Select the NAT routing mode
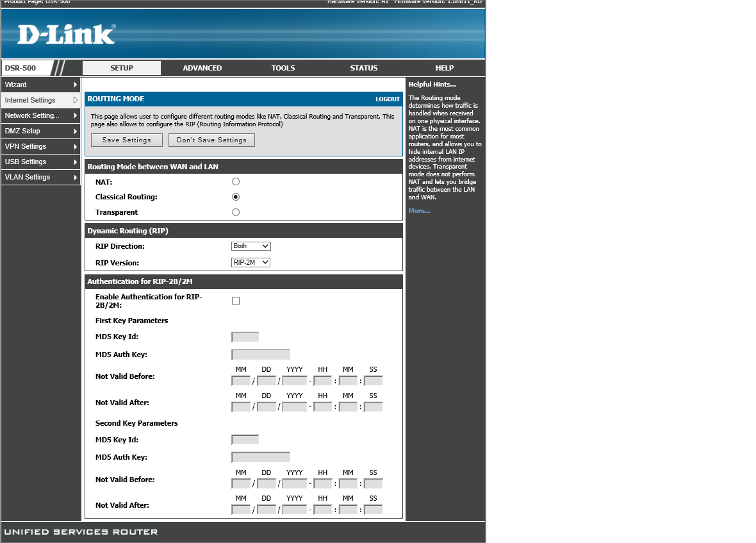 (236, 182)
